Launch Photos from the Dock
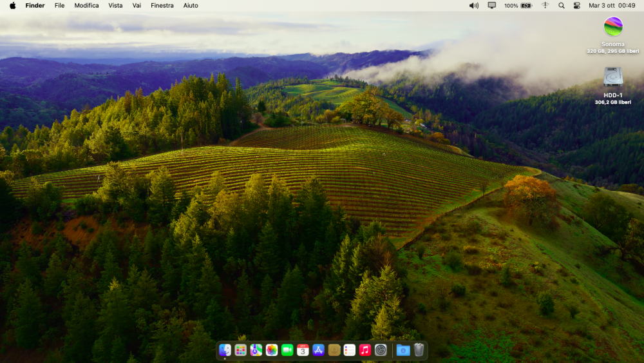This screenshot has height=363, width=644. 272,350
